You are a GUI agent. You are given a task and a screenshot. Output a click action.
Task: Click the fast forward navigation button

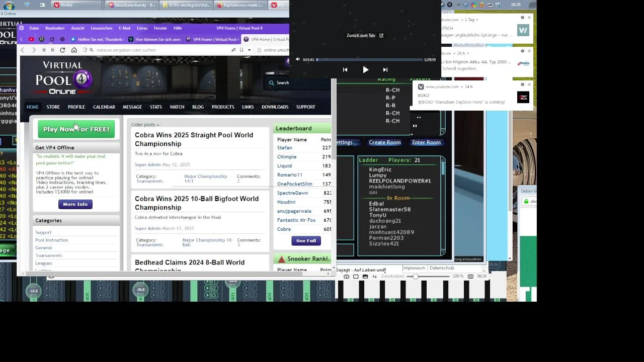coord(52,50)
